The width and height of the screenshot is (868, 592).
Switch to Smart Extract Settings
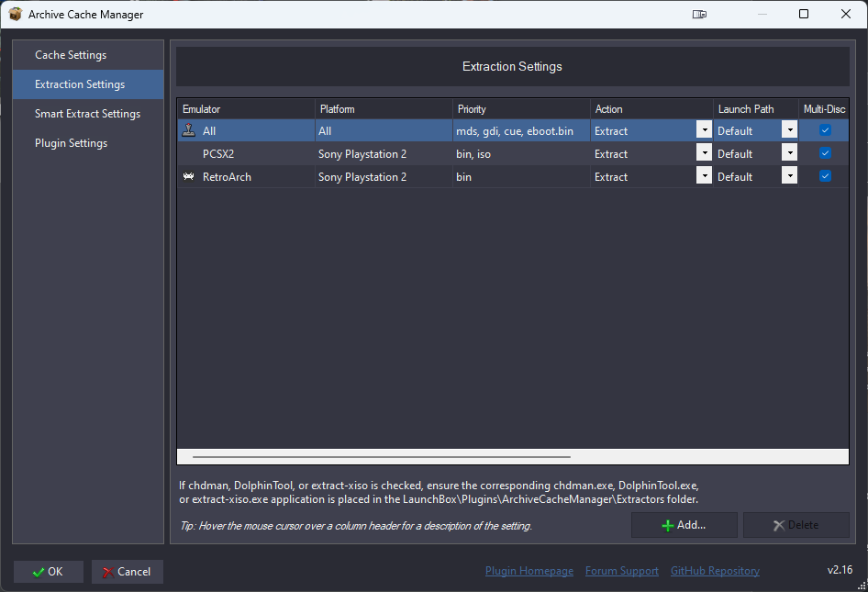tap(88, 114)
